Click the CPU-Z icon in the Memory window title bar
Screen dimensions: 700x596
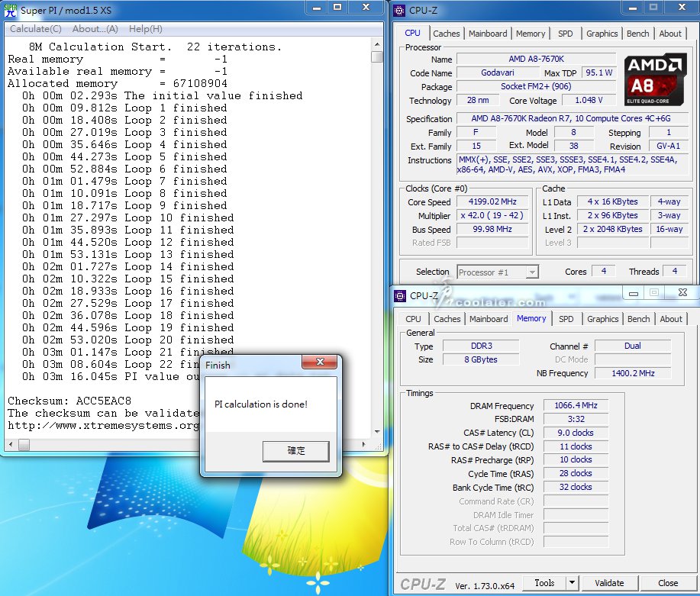tap(400, 295)
